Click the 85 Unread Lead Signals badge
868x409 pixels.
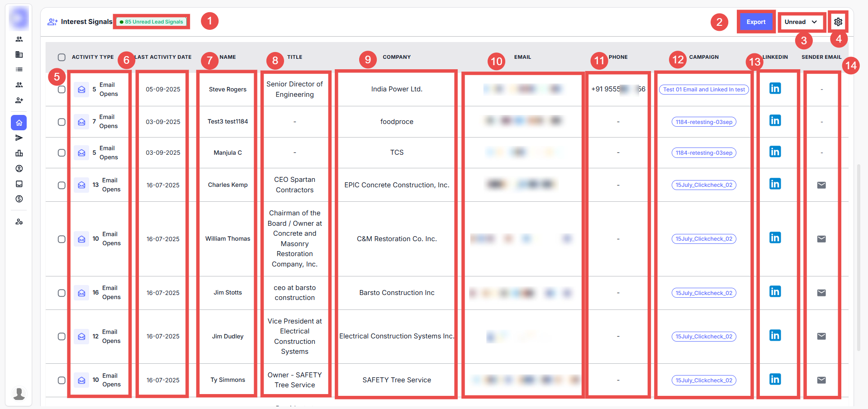pyautogui.click(x=152, y=22)
